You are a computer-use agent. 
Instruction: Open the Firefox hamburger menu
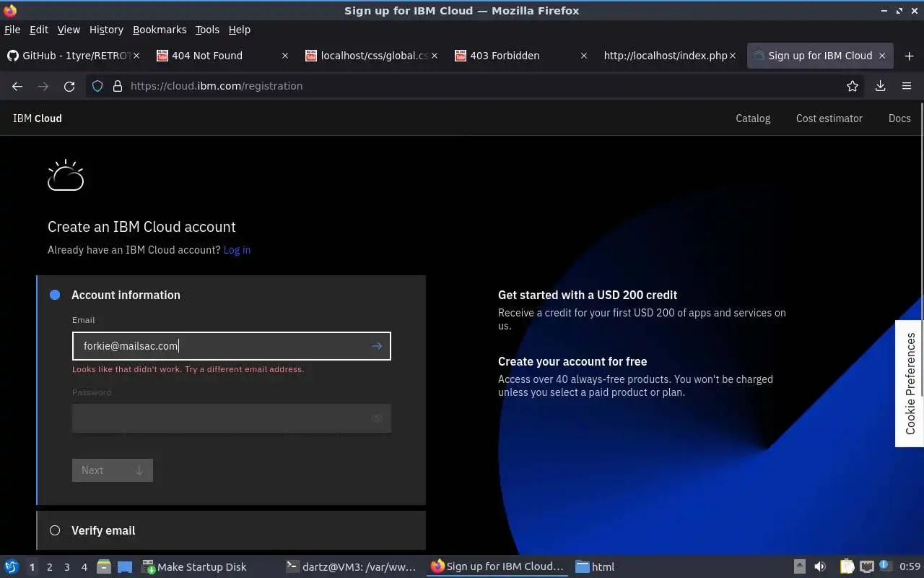[x=907, y=86]
